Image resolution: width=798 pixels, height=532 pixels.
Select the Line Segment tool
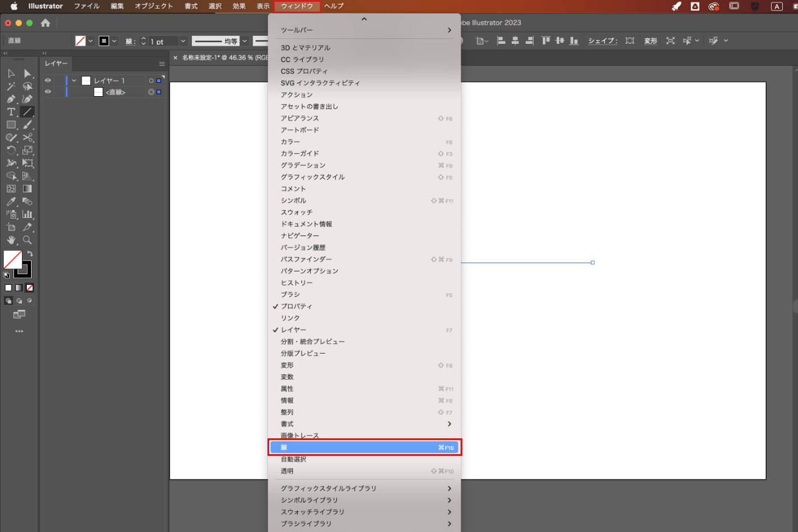27,112
